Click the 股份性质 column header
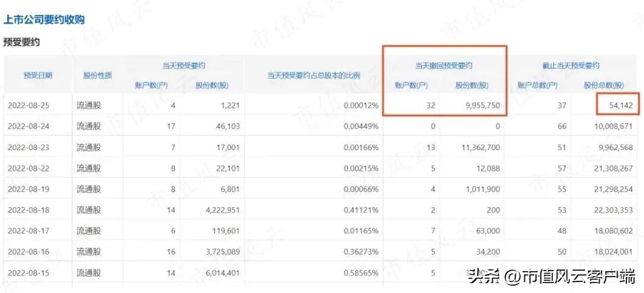 pyautogui.click(x=97, y=75)
